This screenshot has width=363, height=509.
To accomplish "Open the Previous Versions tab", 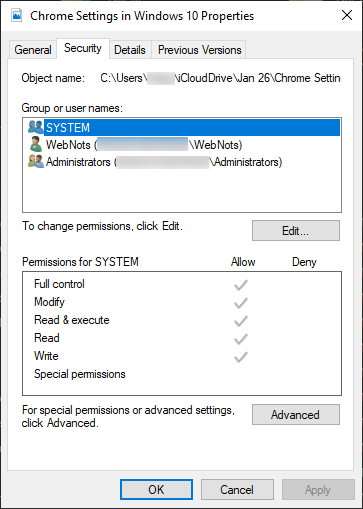I will [x=199, y=50].
